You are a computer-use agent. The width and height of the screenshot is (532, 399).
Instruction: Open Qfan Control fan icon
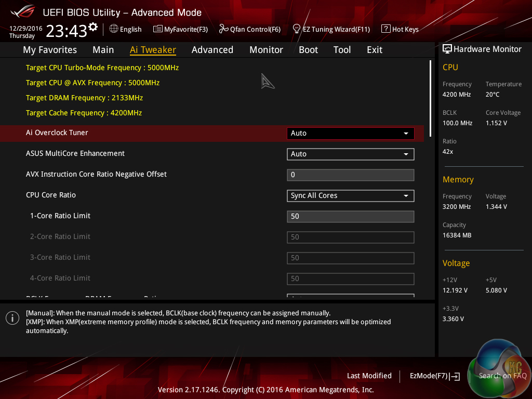point(224,29)
